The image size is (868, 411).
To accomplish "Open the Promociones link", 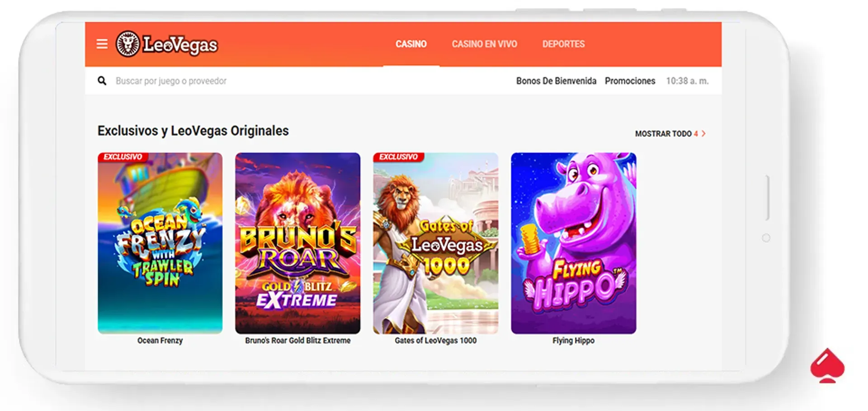I will tap(630, 81).
